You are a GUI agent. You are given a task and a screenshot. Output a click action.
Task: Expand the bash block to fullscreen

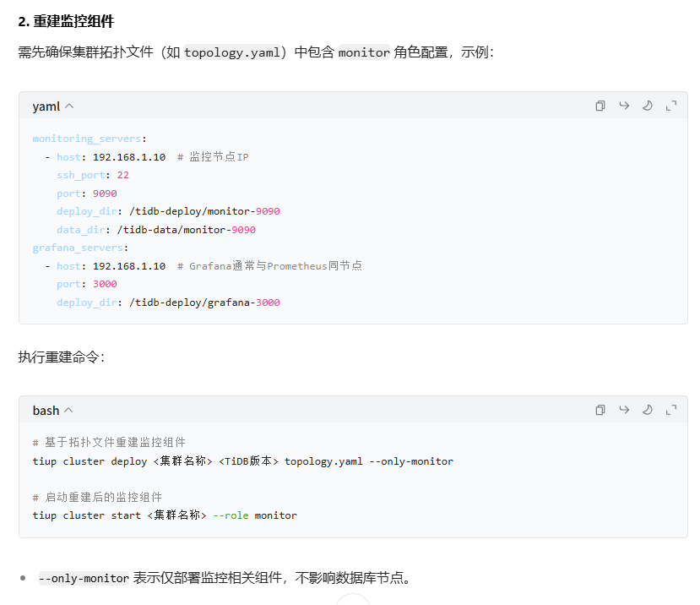click(670, 409)
